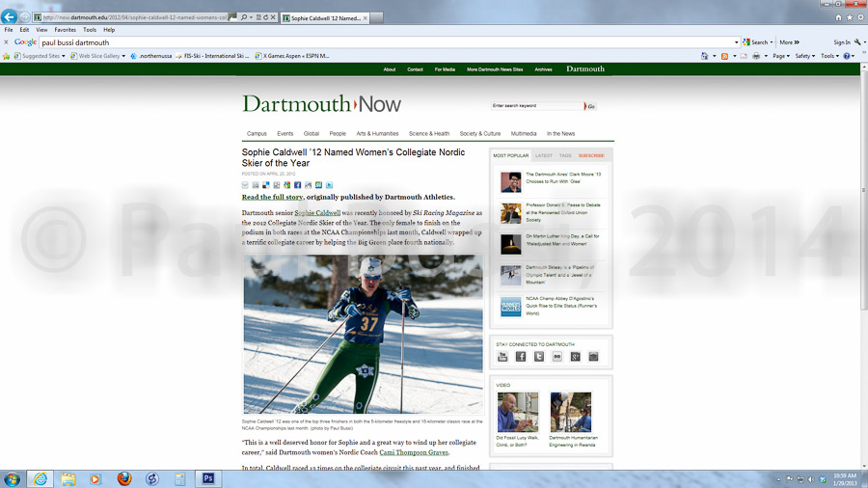Expand the Google search box history arrow

pyautogui.click(x=736, y=42)
